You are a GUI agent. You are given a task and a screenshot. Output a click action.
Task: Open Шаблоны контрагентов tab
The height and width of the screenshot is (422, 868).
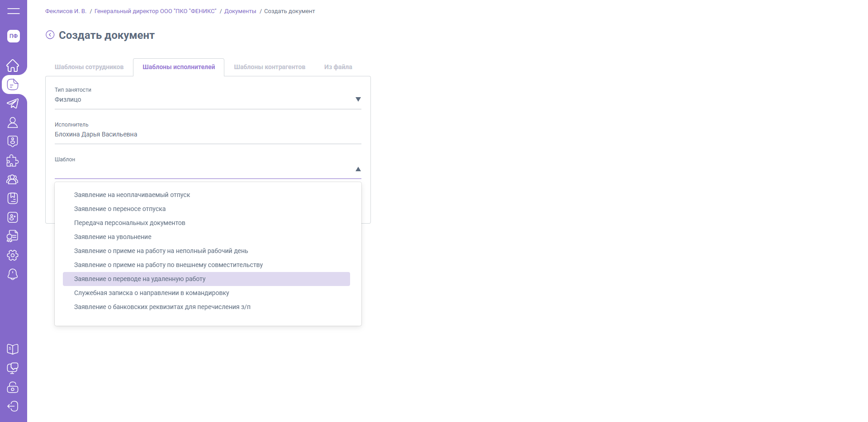coord(270,67)
